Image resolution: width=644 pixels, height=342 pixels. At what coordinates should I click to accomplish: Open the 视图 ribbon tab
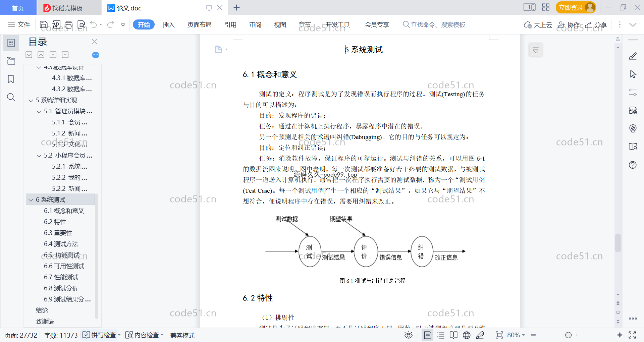[x=280, y=24]
